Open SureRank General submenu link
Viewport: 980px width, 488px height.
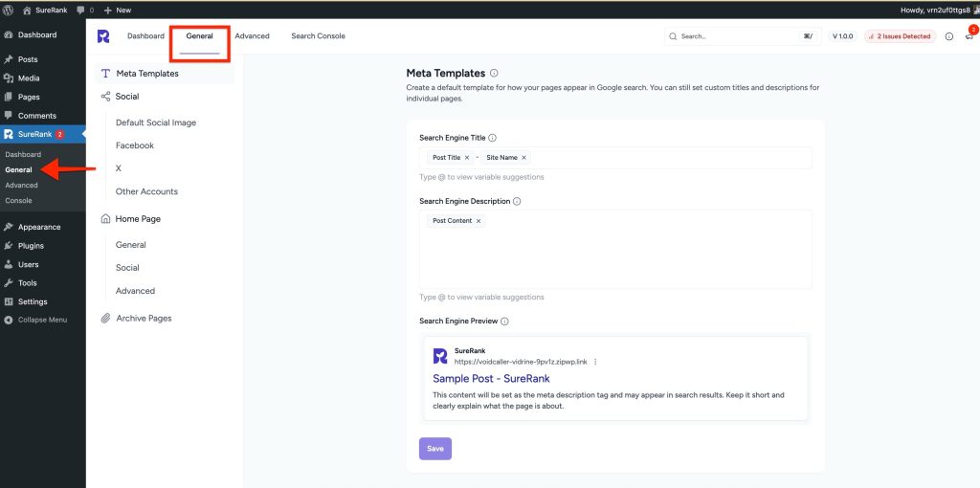[x=19, y=170]
